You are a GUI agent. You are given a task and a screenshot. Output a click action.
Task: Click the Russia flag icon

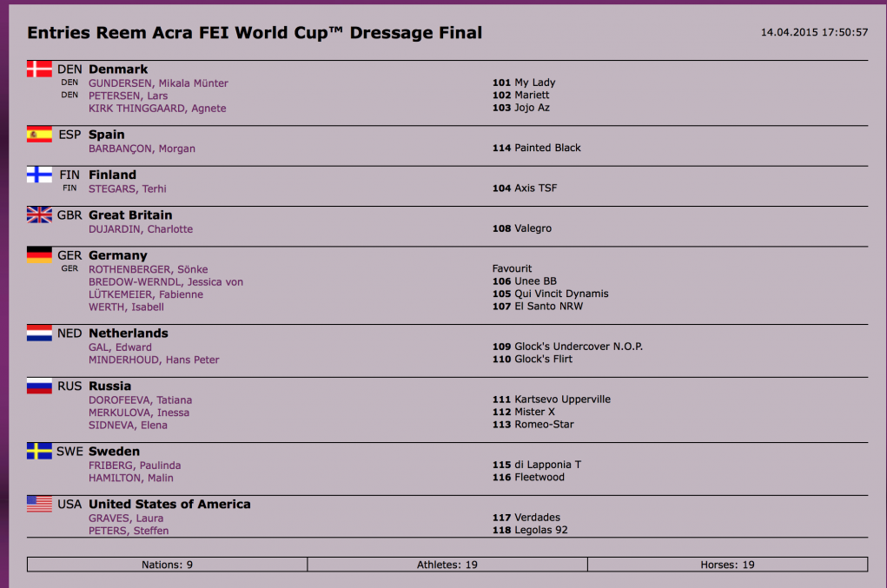(x=39, y=386)
